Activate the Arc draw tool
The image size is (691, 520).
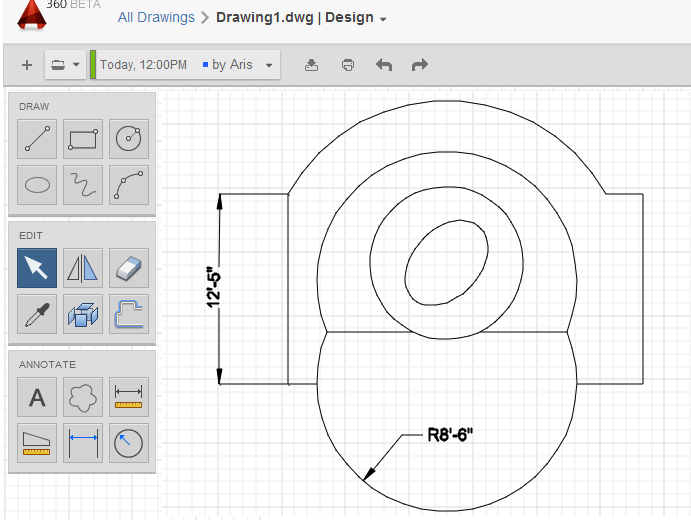coord(128,184)
